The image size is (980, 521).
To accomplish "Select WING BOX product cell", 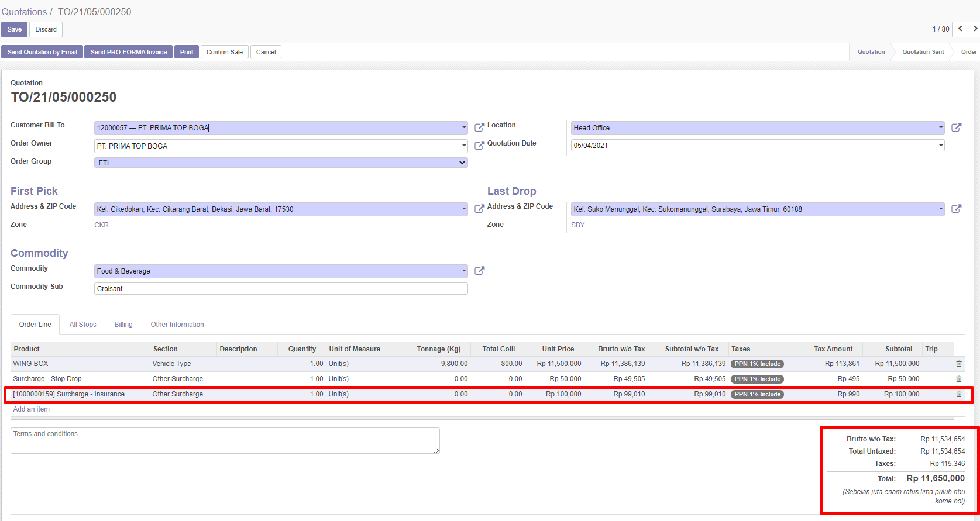I will 80,364.
